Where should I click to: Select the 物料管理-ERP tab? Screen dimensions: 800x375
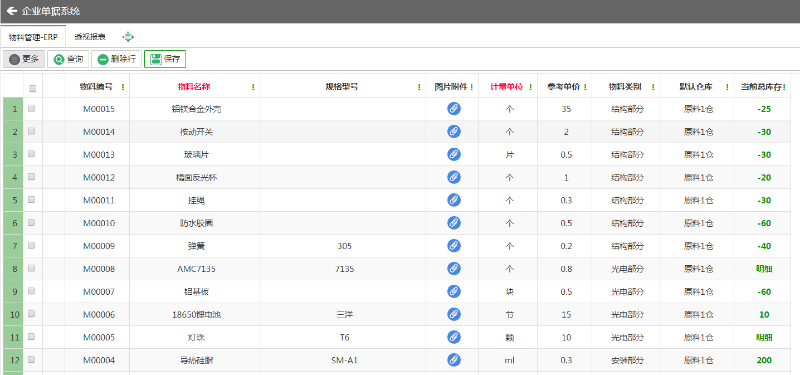pyautogui.click(x=33, y=37)
